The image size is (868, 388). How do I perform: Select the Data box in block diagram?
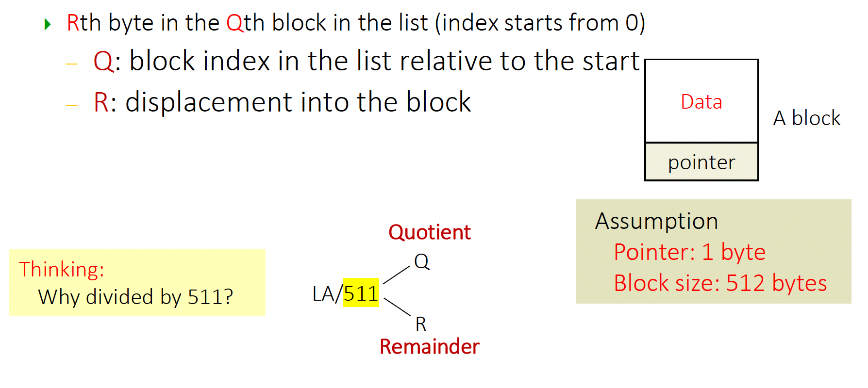[x=701, y=101]
